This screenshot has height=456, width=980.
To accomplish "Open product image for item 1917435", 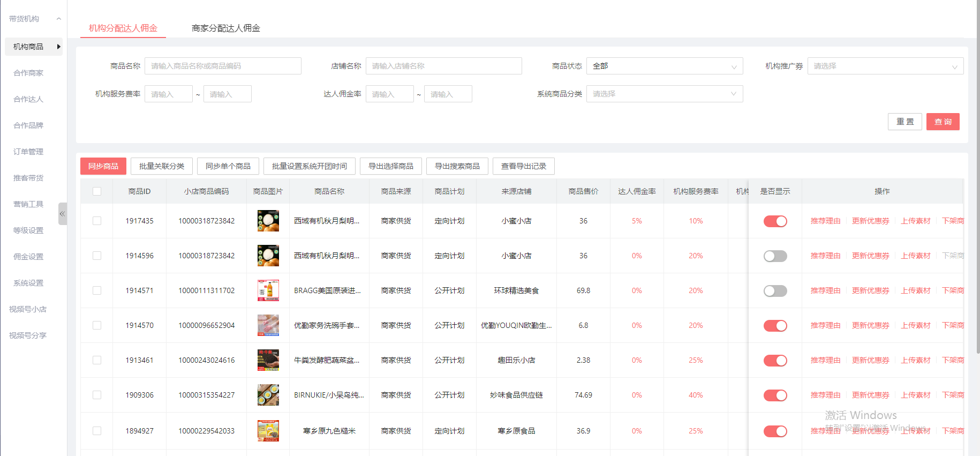I will pyautogui.click(x=268, y=221).
